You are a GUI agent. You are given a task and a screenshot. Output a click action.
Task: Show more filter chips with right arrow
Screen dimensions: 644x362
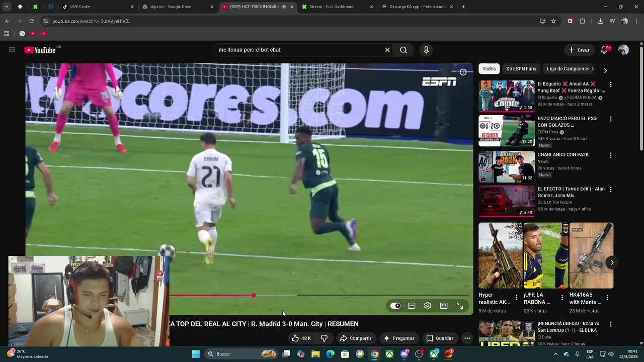[x=605, y=70]
